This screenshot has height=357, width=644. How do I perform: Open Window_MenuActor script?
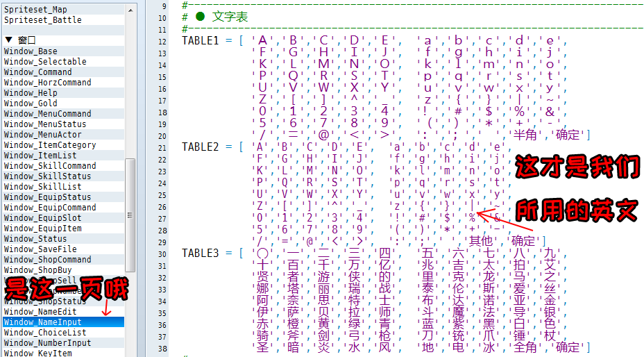point(63,135)
